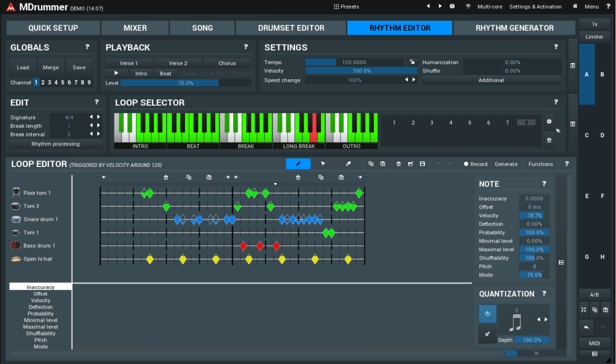The width and height of the screenshot is (616, 364).
Task: Select the arrow selection tool in Loop Editor
Action: (323, 164)
